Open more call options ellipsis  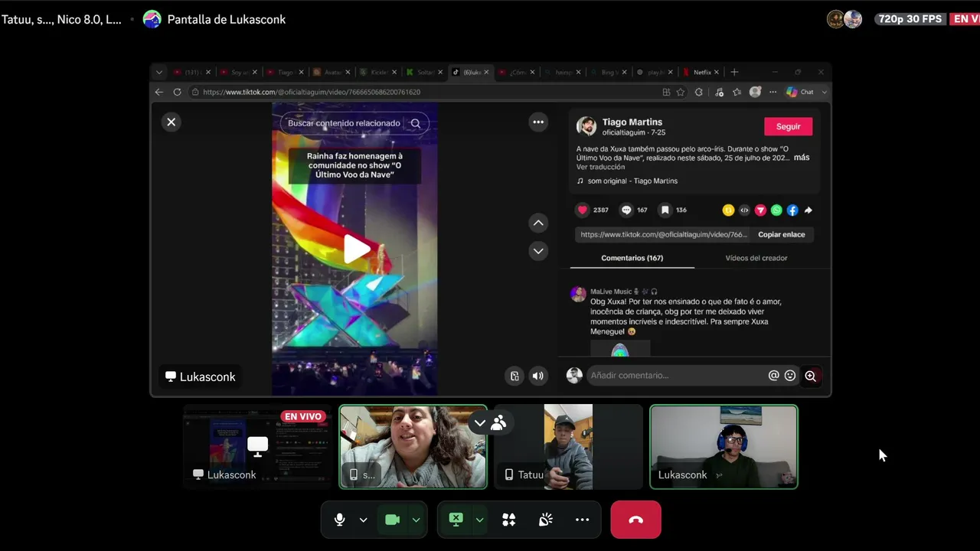tap(583, 520)
